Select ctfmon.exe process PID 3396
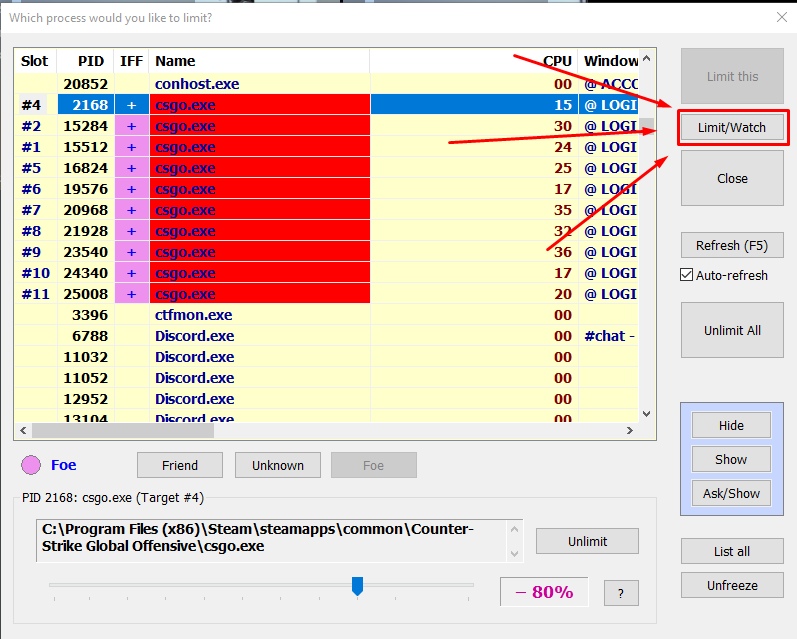The width and height of the screenshot is (797, 639). point(326,315)
